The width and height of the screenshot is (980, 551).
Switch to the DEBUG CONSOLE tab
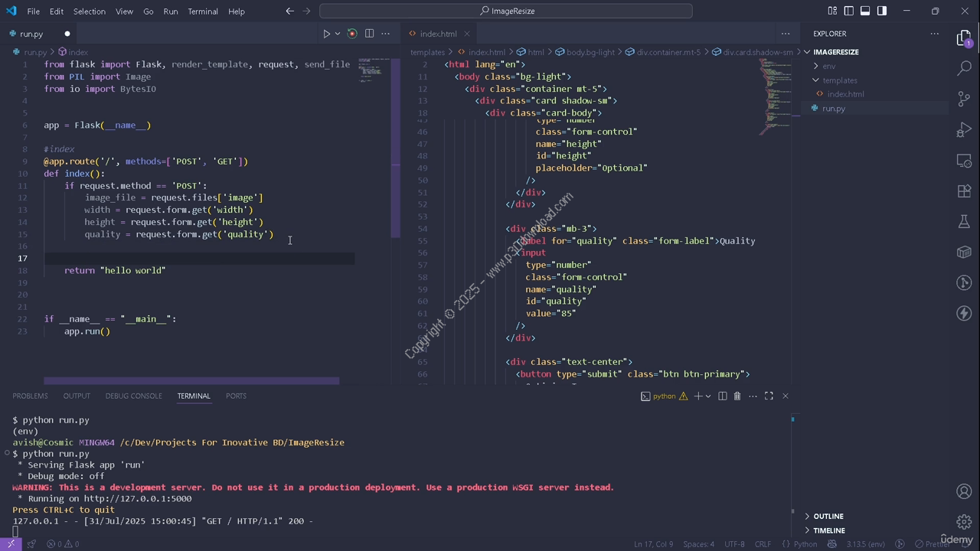pos(133,396)
